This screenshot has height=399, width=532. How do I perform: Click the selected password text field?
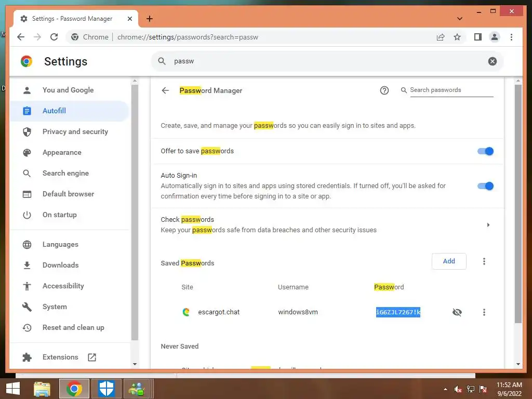coord(398,312)
